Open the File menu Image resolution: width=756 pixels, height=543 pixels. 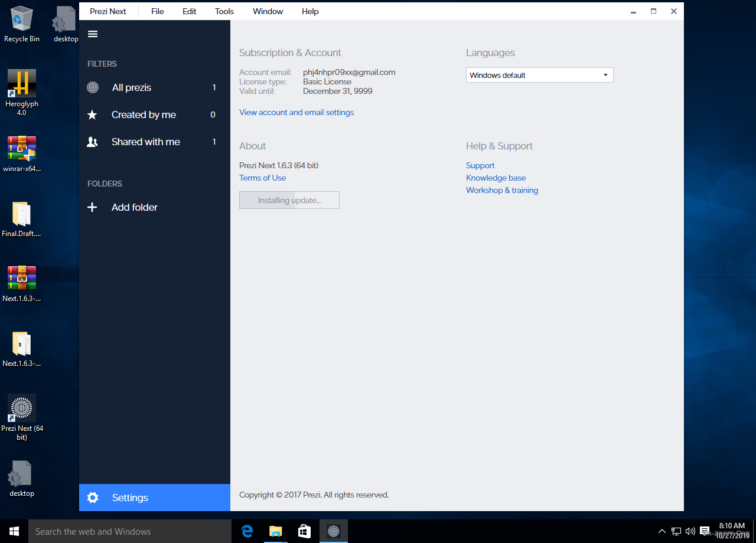158,11
